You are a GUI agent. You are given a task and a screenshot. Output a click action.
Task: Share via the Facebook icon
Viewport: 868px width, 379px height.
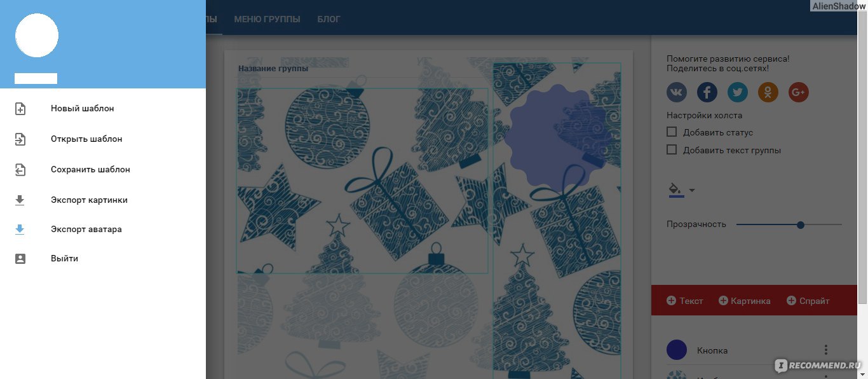click(x=707, y=92)
